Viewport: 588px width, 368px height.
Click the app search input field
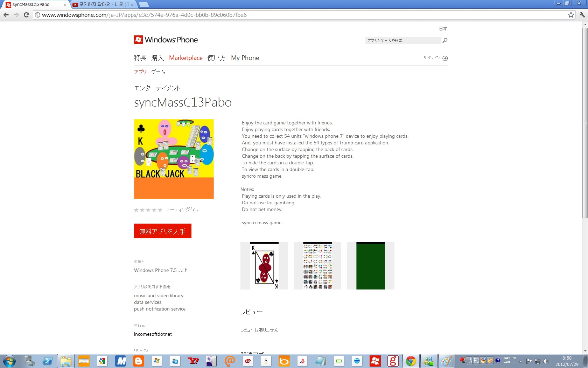click(x=403, y=40)
